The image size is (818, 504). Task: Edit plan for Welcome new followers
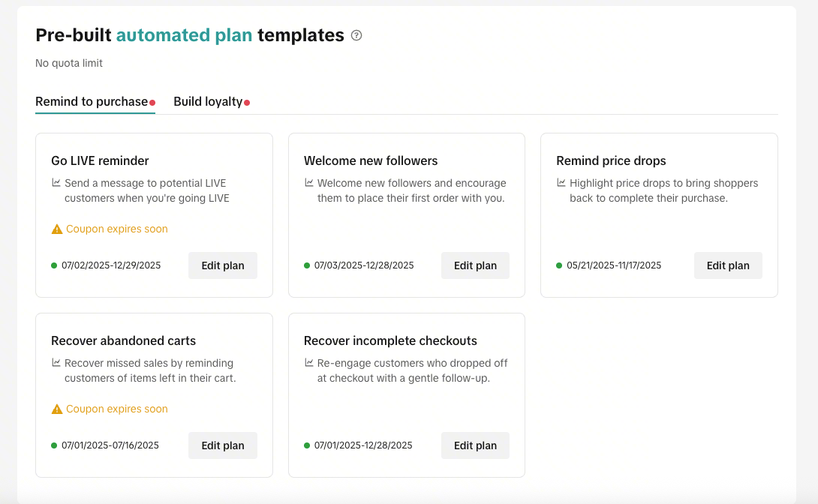coord(475,265)
